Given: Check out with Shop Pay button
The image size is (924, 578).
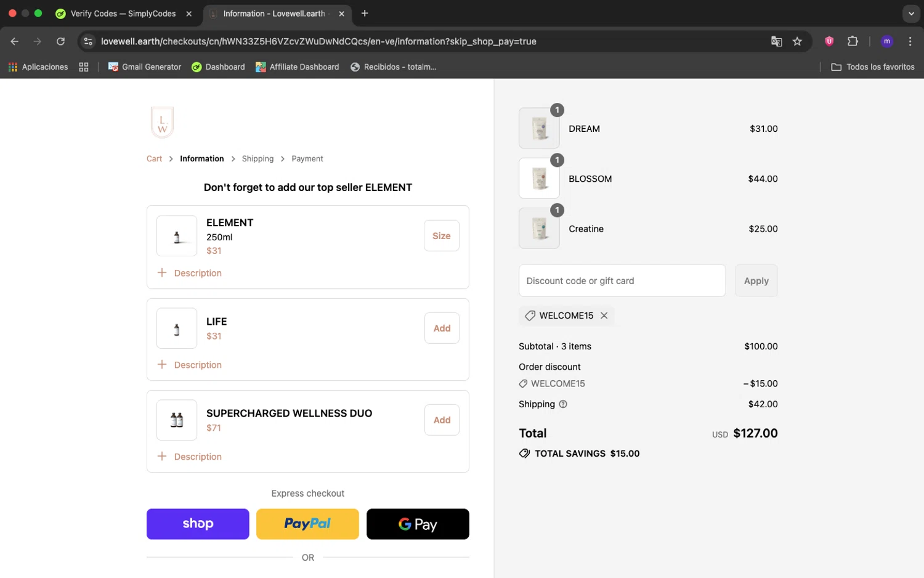Looking at the screenshot, I should pyautogui.click(x=198, y=524).
